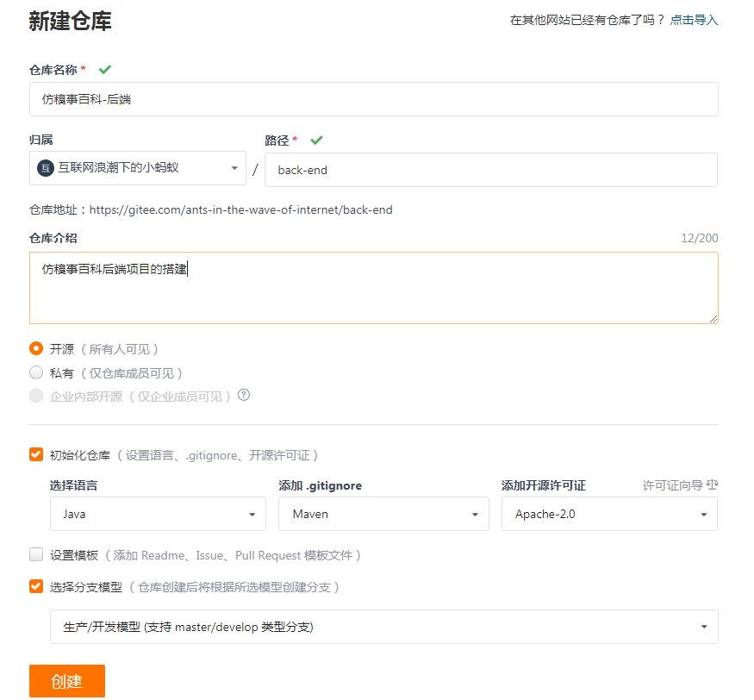Open the 许可证向导 link
754x700 pixels.
(x=673, y=485)
